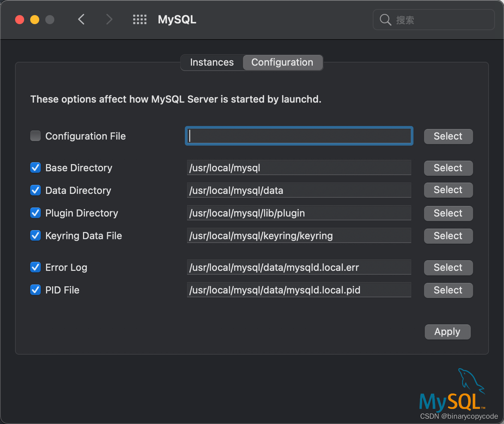504x424 pixels.
Task: Click the "Data Directory" label text
Action: pos(78,190)
